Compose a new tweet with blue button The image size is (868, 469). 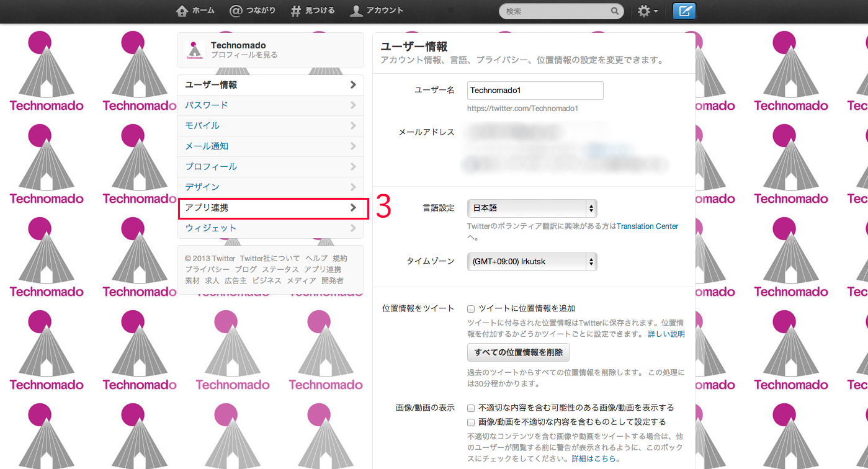(684, 11)
